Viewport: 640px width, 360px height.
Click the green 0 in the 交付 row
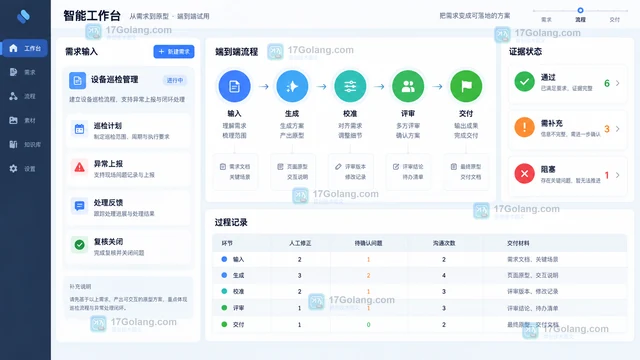coord(368,325)
